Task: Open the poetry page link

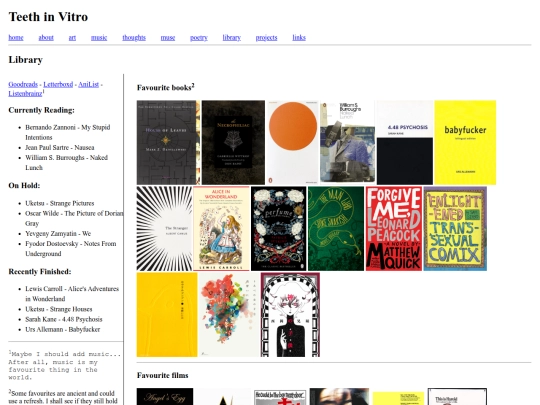Action: (x=199, y=38)
